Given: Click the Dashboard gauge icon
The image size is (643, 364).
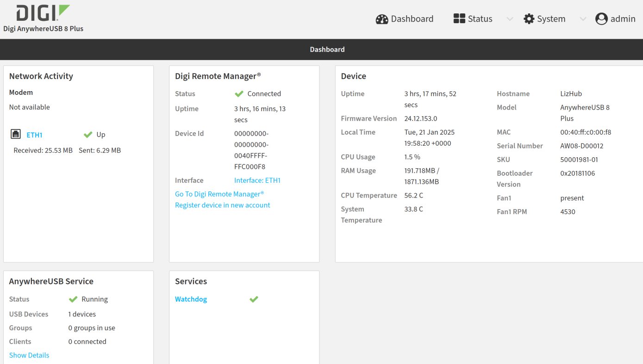Looking at the screenshot, I should coord(382,19).
